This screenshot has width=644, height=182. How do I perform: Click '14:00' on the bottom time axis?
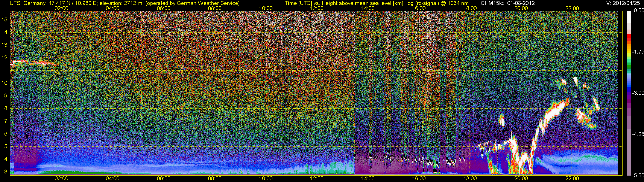368,179
